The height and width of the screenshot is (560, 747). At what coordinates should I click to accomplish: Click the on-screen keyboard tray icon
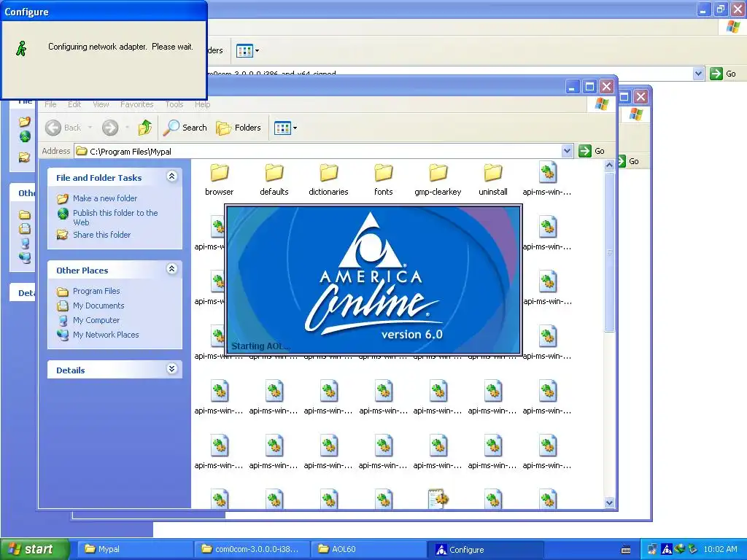625,550
